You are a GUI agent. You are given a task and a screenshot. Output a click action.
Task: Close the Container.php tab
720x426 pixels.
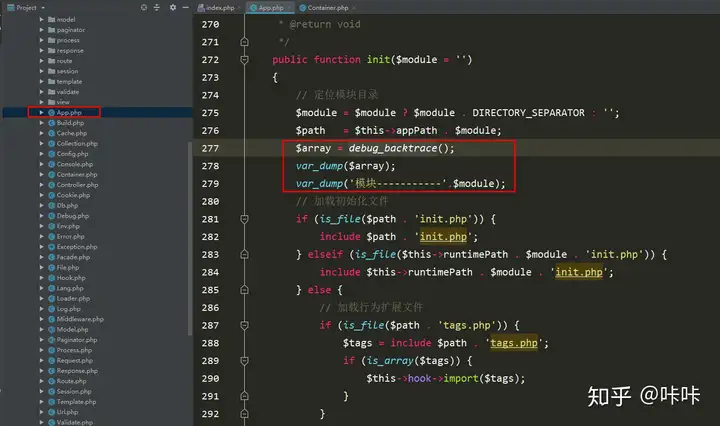pos(354,8)
